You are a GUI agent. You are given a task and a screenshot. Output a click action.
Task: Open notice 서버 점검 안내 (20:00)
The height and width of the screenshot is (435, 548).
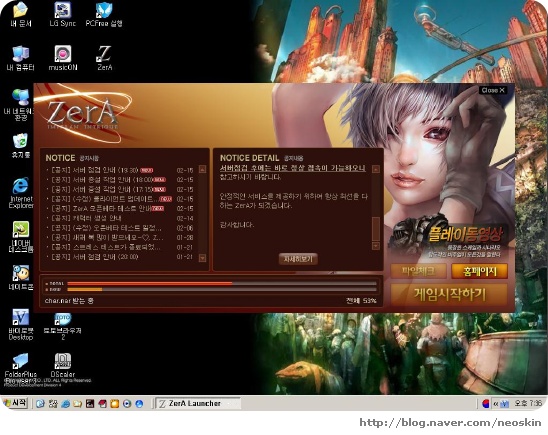tap(94, 257)
